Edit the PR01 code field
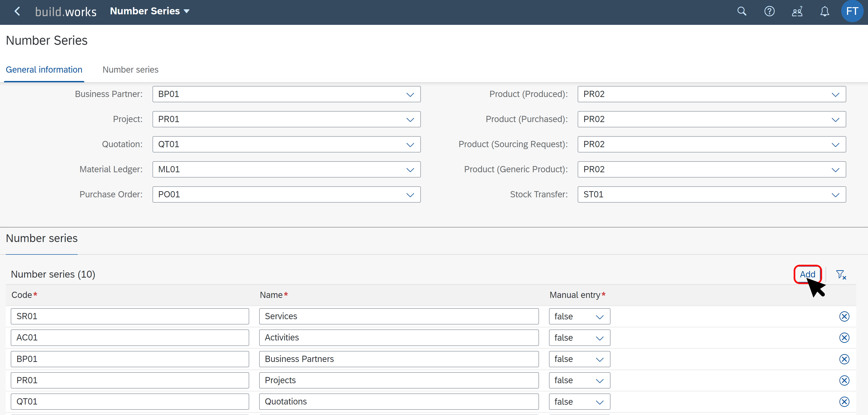The image size is (868, 415). coord(130,380)
